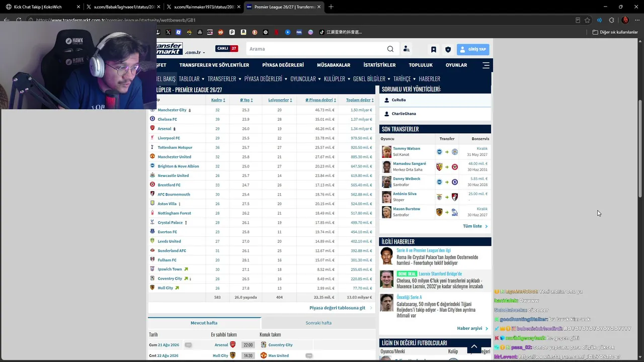Open the bookmark watchlist icon in site header
This screenshot has height=362, width=644.
pos(433,49)
